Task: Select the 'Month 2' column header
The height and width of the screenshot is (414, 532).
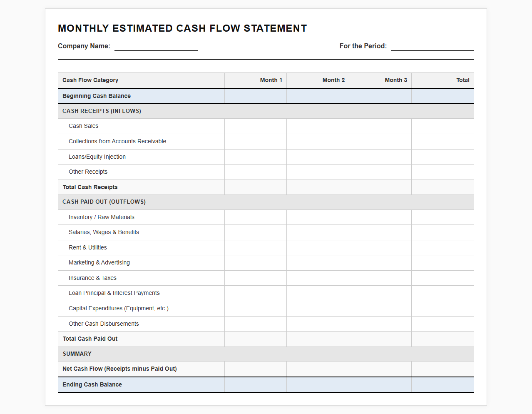Action: (318, 80)
